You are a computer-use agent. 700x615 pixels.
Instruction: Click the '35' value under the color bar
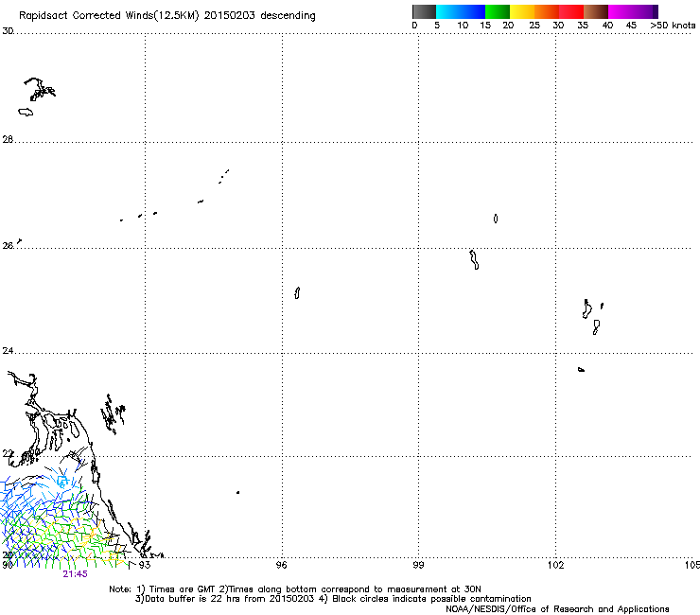pyautogui.click(x=583, y=26)
